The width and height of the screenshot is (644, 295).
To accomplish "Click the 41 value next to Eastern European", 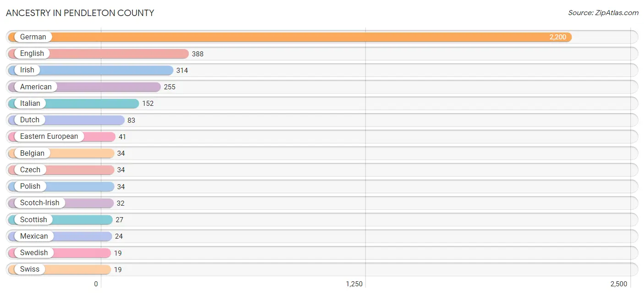I will tap(122, 137).
